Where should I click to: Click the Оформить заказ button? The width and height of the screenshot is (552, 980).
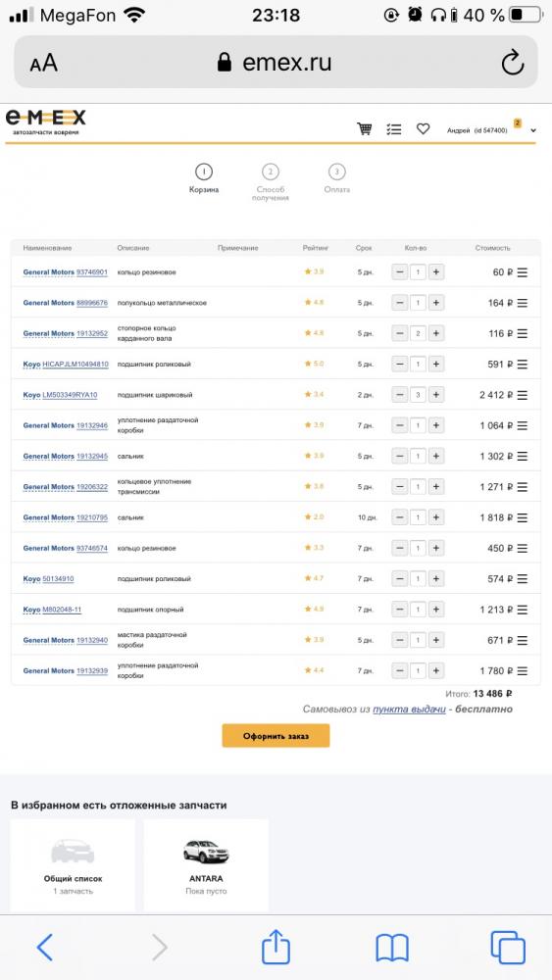pyautogui.click(x=276, y=736)
